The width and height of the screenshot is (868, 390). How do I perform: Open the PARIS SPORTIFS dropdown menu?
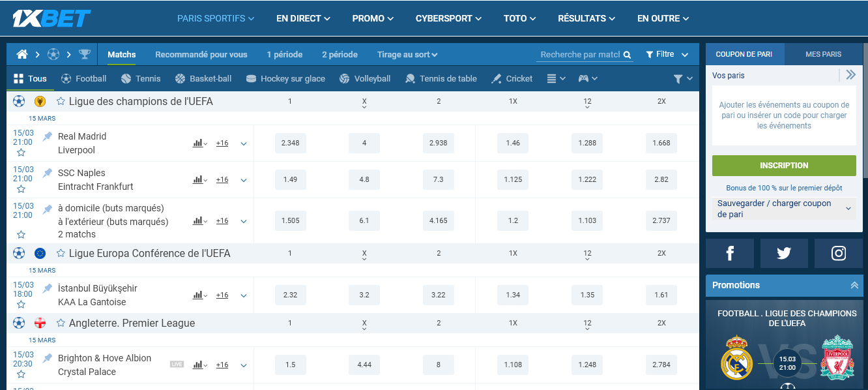216,18
